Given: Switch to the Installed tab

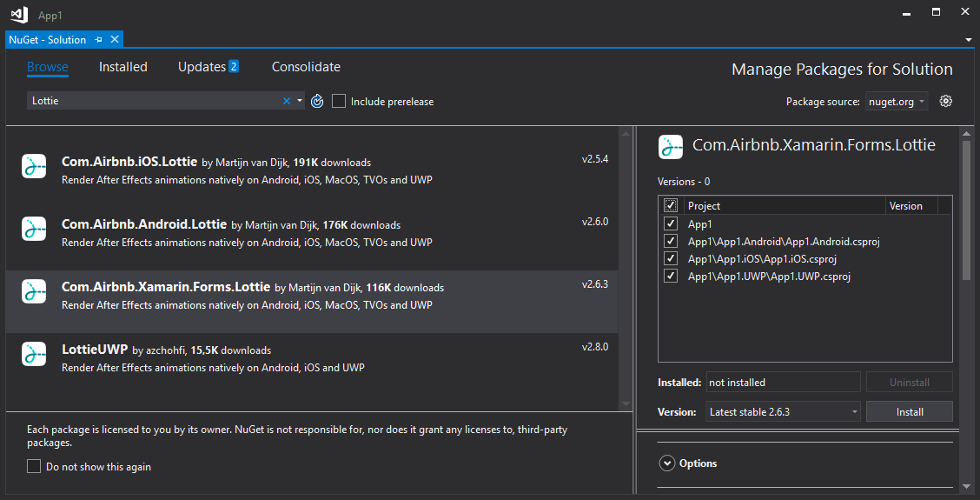Looking at the screenshot, I should pyautogui.click(x=123, y=67).
